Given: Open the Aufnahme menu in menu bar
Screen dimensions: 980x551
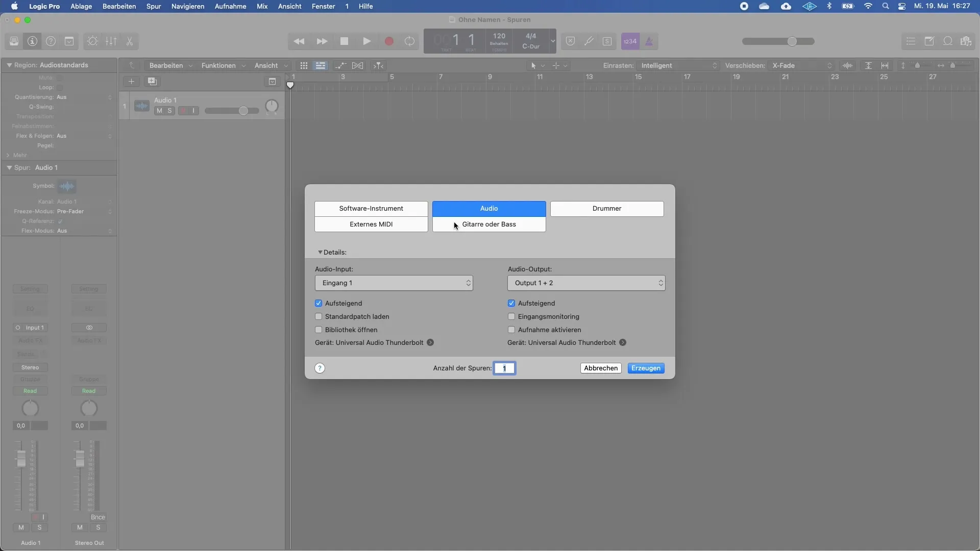Looking at the screenshot, I should [230, 6].
